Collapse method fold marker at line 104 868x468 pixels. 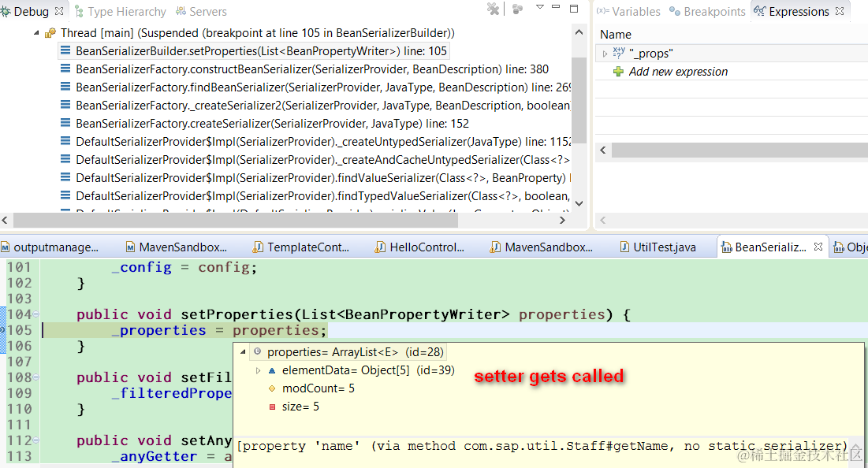coord(36,314)
